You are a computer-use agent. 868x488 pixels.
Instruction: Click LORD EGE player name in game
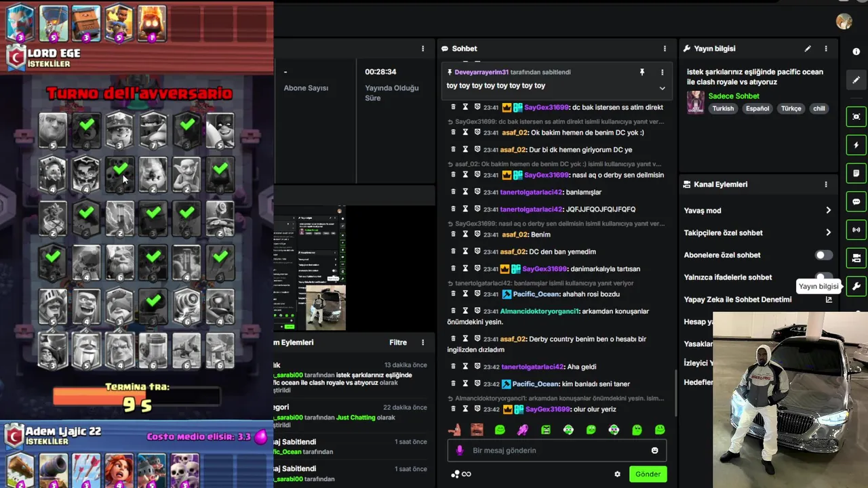[54, 53]
